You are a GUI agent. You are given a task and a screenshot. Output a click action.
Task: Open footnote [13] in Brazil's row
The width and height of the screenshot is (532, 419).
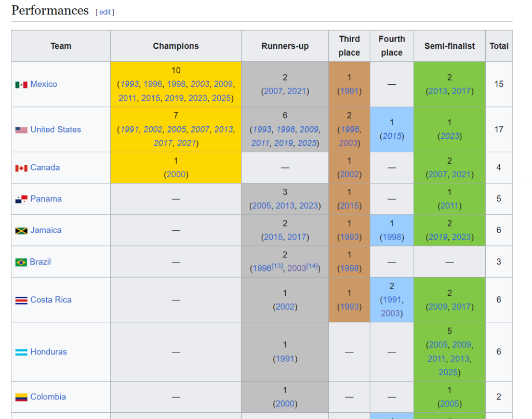pos(277,266)
